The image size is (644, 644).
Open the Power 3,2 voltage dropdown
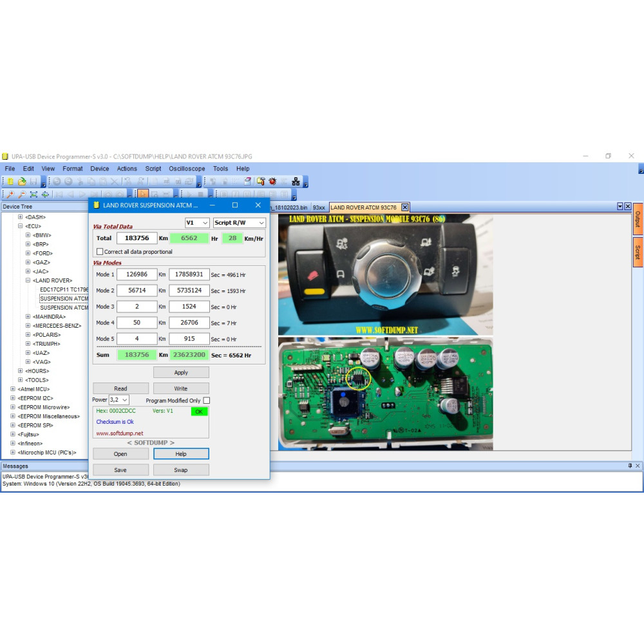(x=119, y=400)
